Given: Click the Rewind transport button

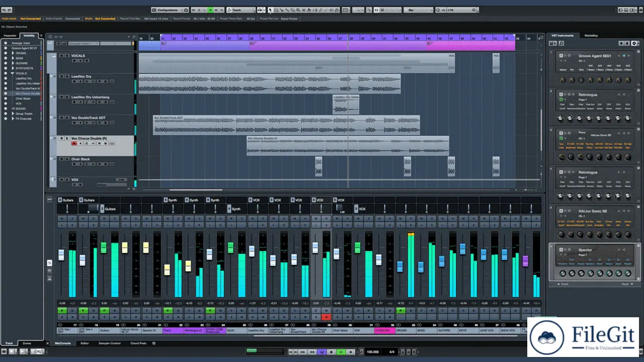Looking at the screenshot, I should pyautogui.click(x=302, y=352).
